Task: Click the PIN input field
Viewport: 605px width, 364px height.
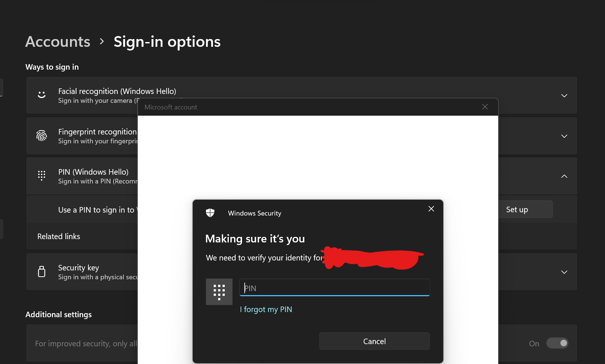Action: (335, 287)
